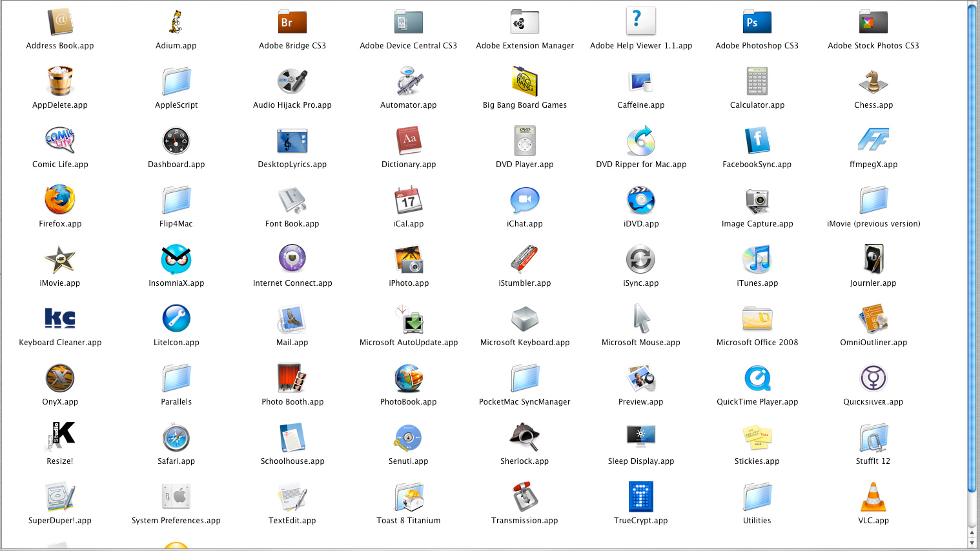The image size is (980, 551).
Task: Click the Photo Booth icon
Action: pos(292,378)
